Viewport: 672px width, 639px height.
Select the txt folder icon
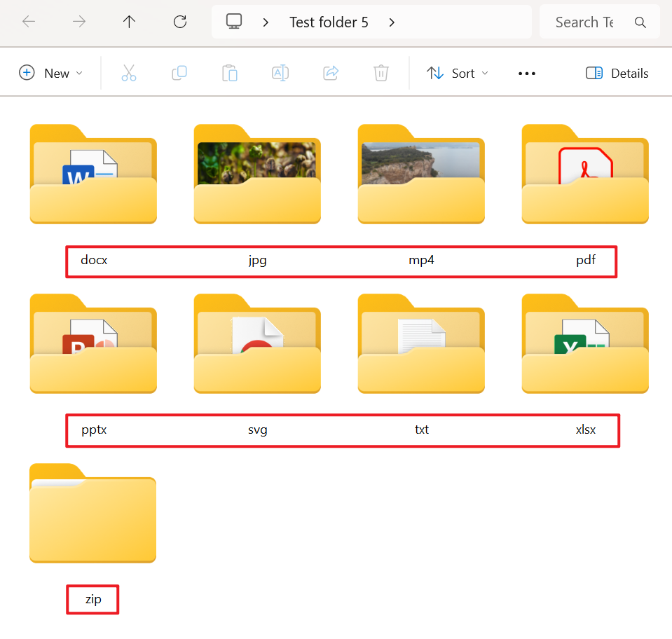pos(421,343)
